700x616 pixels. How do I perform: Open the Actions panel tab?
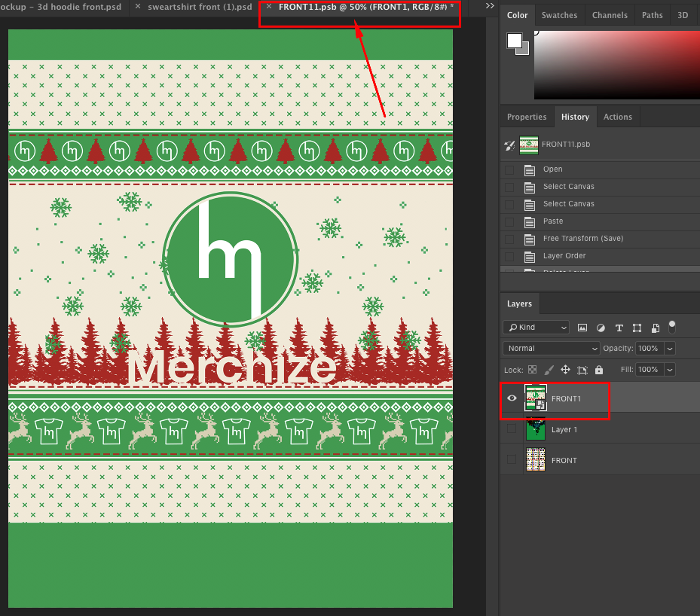coord(618,117)
